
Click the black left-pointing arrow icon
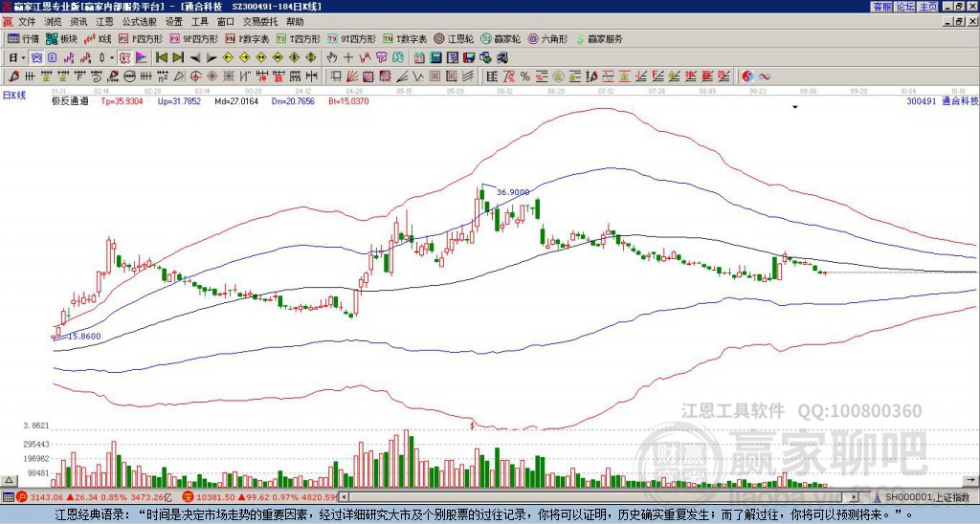pyautogui.click(x=194, y=58)
